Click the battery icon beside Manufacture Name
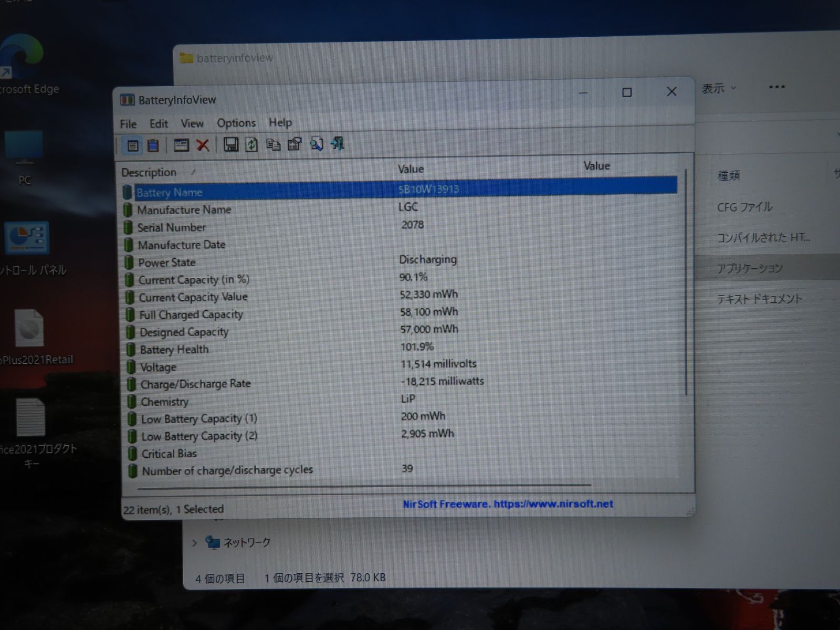 point(128,210)
